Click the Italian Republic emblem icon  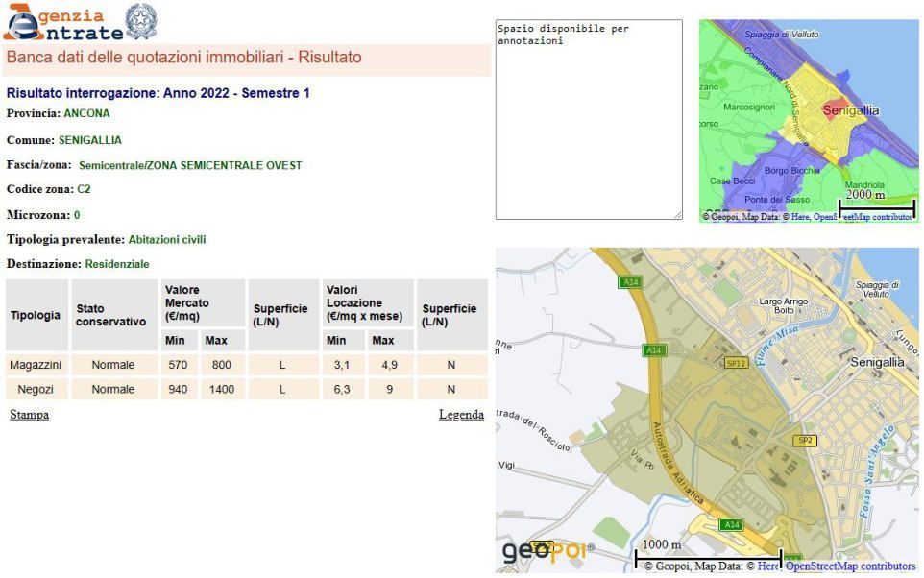coord(142,21)
